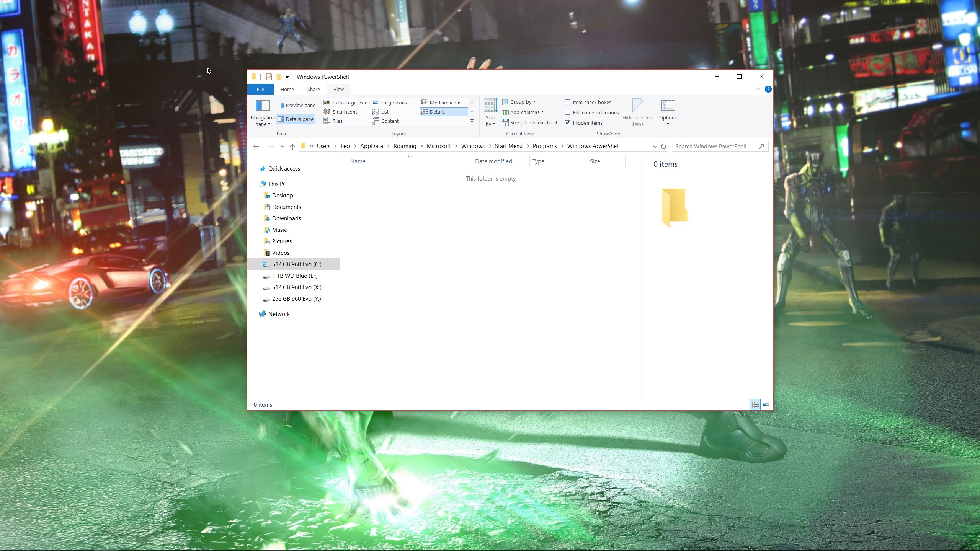
Task: Go up one folder level
Action: [292, 147]
